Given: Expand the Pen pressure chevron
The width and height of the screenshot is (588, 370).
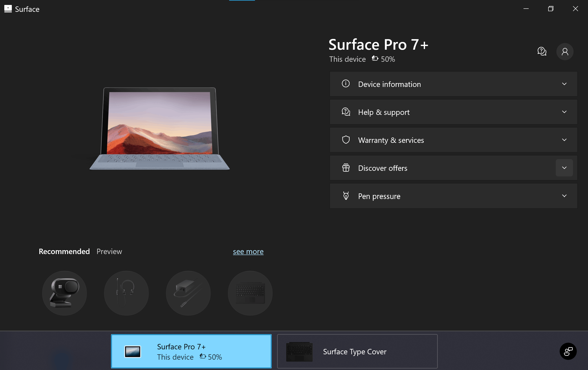Looking at the screenshot, I should tap(564, 196).
